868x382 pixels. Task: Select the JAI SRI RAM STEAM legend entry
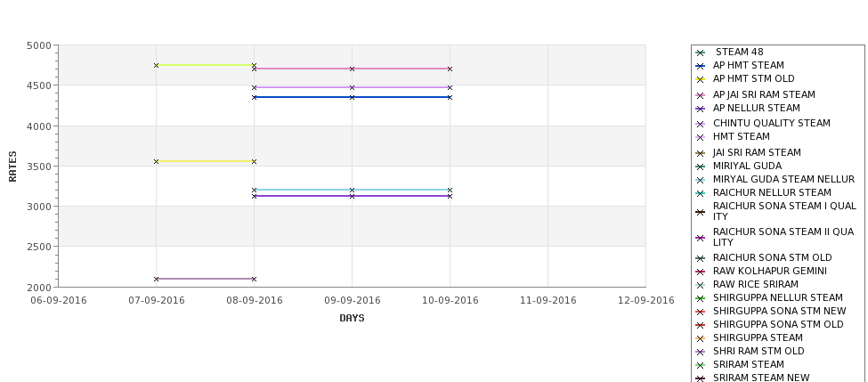(757, 153)
